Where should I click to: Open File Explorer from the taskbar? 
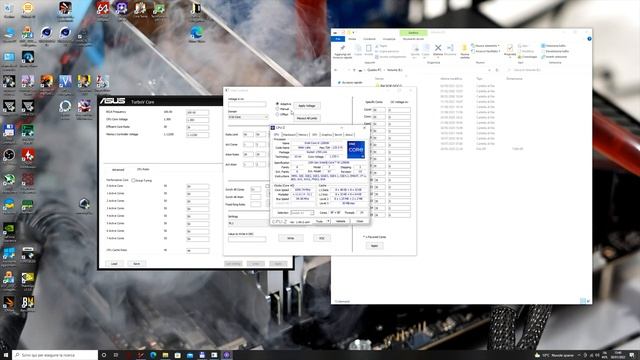[x=165, y=355]
